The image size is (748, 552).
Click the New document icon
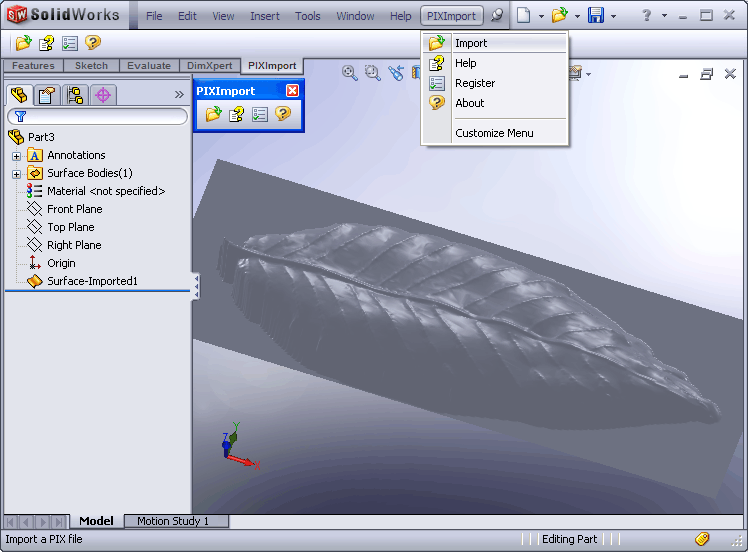524,15
